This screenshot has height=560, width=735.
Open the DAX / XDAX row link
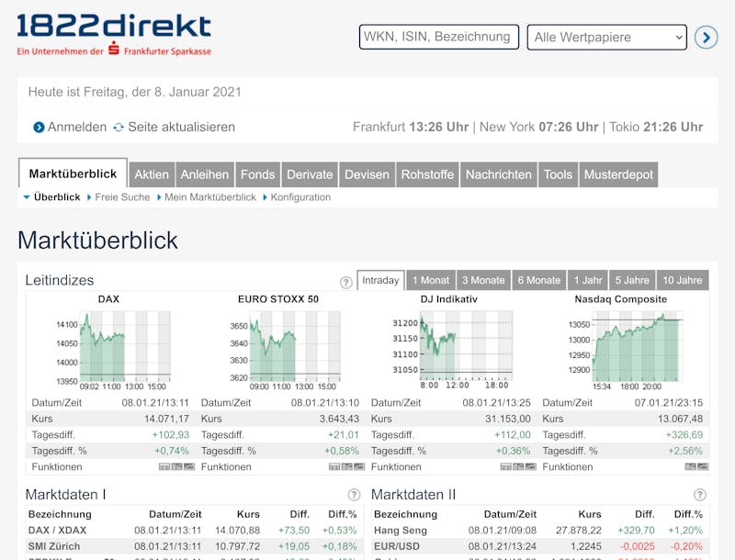[x=57, y=530]
